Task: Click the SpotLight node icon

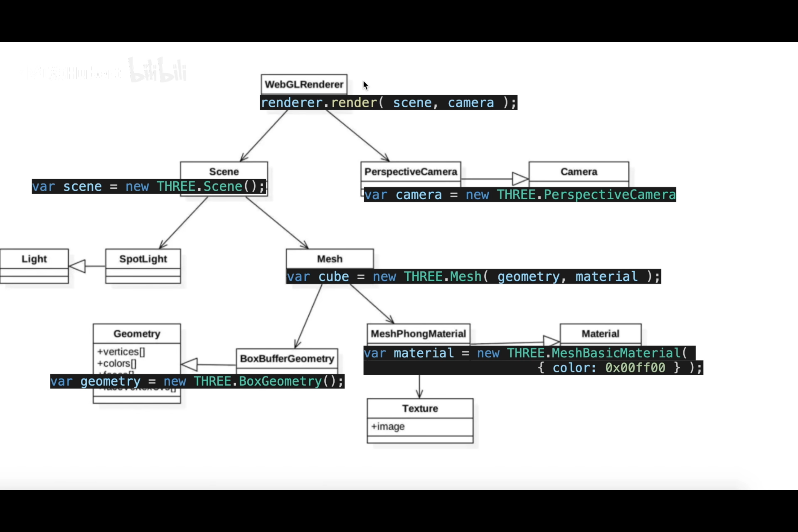Action: (x=143, y=258)
